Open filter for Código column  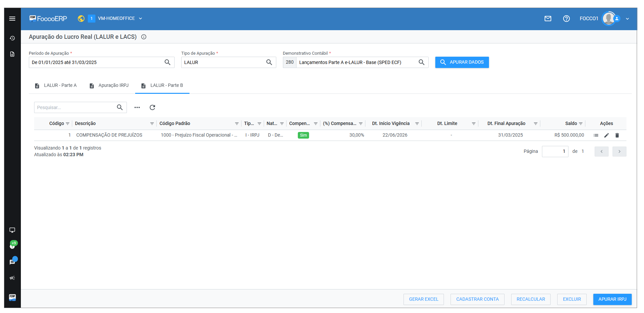coord(68,124)
